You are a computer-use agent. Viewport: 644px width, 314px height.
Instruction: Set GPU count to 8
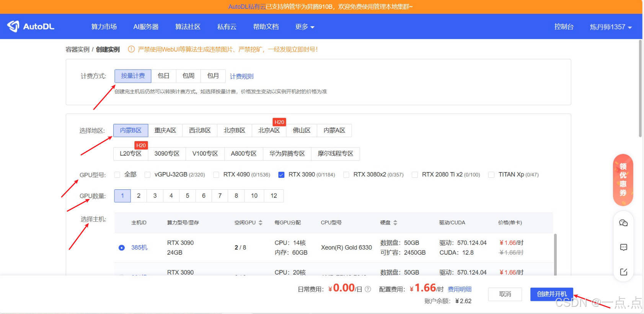point(236,196)
